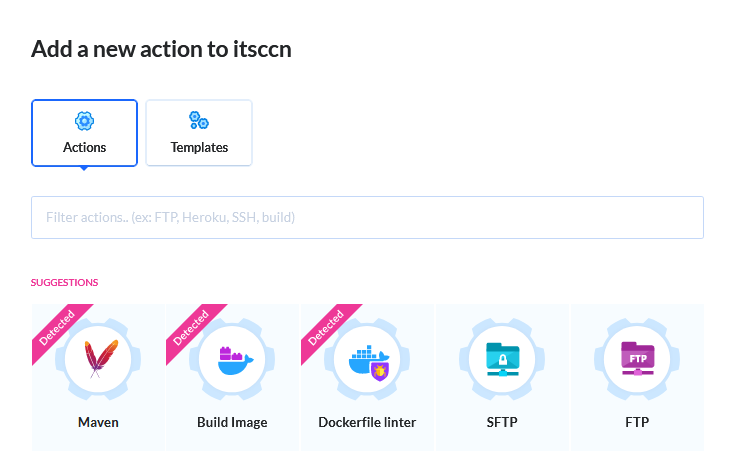Click the double-gear icon in the Templates tab

199,121
